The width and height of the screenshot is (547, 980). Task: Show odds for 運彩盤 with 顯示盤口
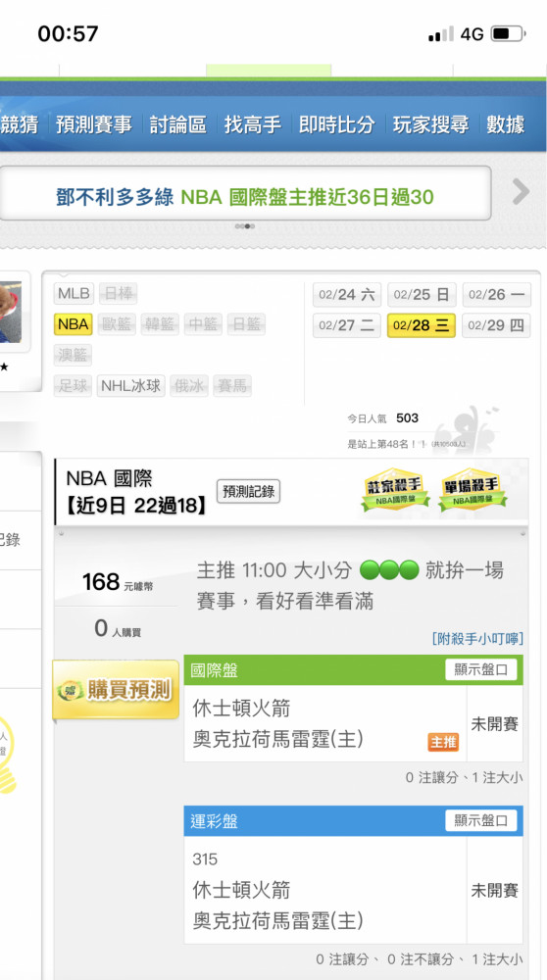point(481,820)
